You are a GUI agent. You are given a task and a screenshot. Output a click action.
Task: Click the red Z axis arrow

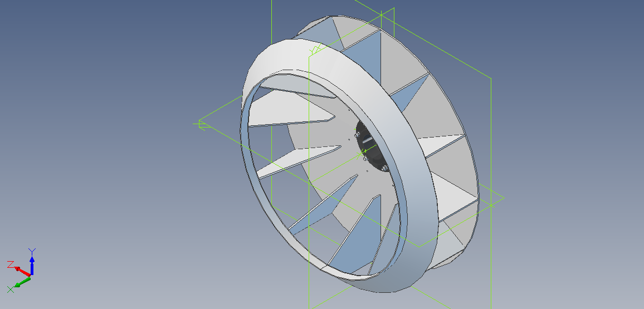[x=22, y=271]
